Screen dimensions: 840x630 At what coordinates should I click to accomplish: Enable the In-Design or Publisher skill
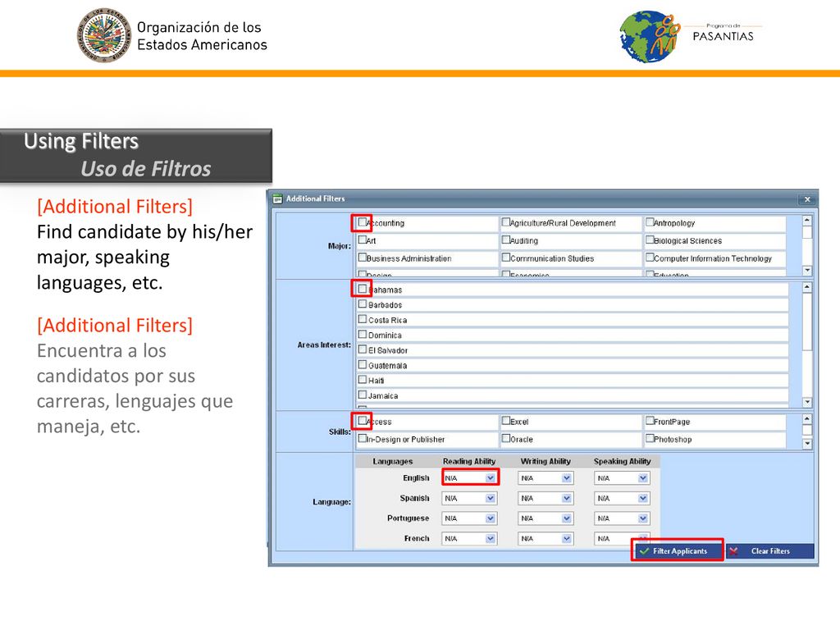(363, 438)
